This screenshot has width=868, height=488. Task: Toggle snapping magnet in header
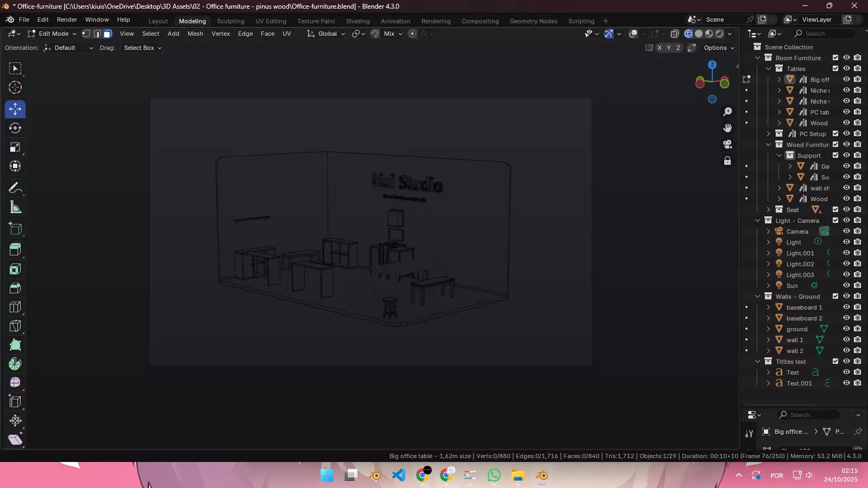click(x=375, y=34)
